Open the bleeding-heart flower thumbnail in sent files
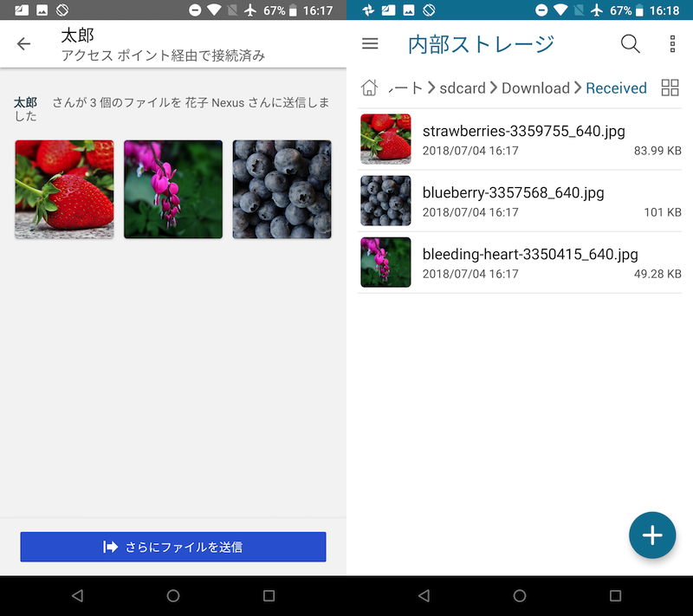693x616 pixels. (x=173, y=189)
